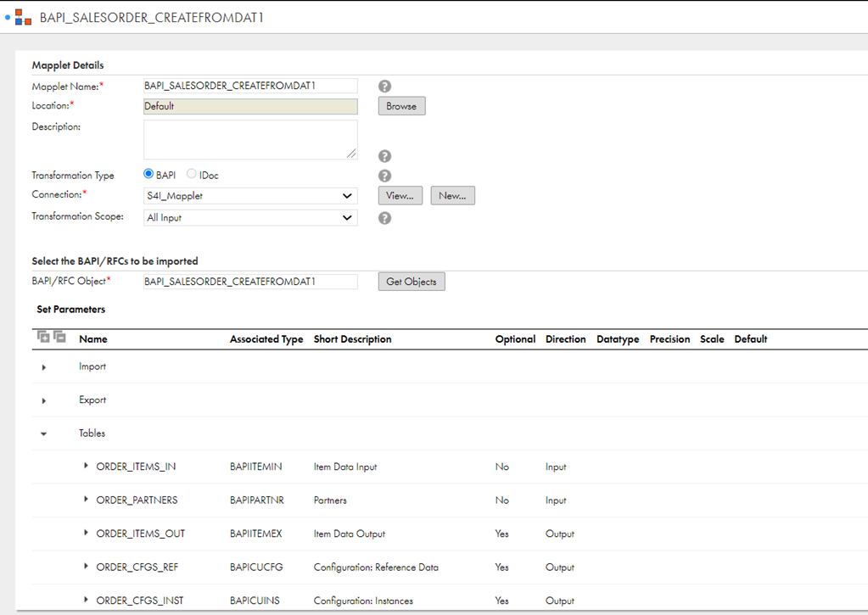Expand the Export parameter group

(x=44, y=400)
